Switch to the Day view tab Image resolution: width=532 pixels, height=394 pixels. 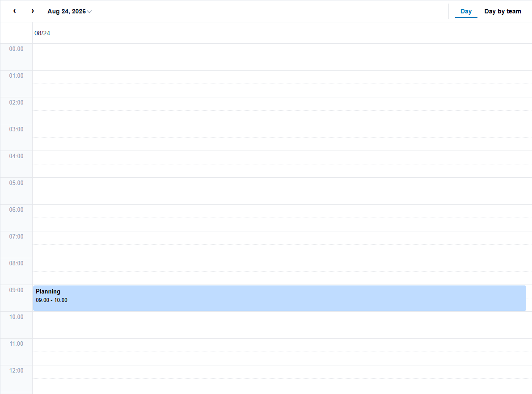coord(466,11)
